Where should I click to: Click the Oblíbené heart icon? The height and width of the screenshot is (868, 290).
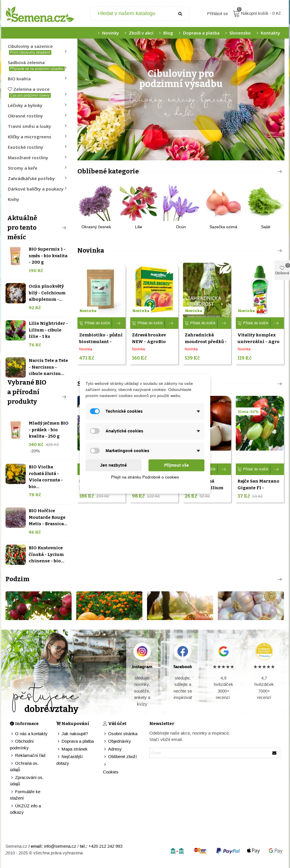point(282,268)
